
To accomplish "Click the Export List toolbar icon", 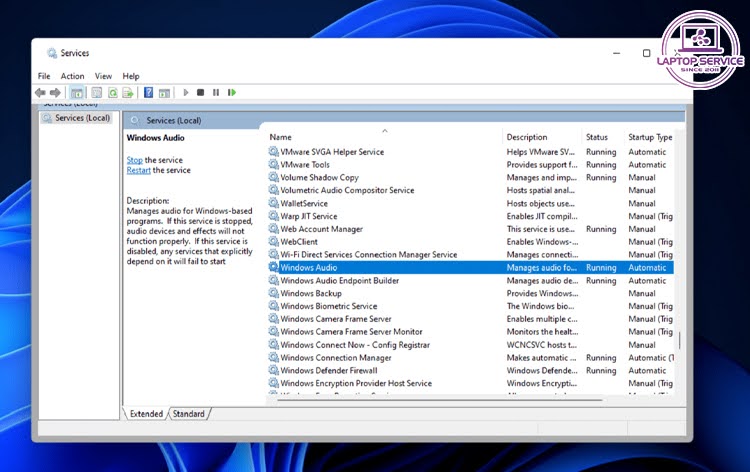I will pos(128,92).
